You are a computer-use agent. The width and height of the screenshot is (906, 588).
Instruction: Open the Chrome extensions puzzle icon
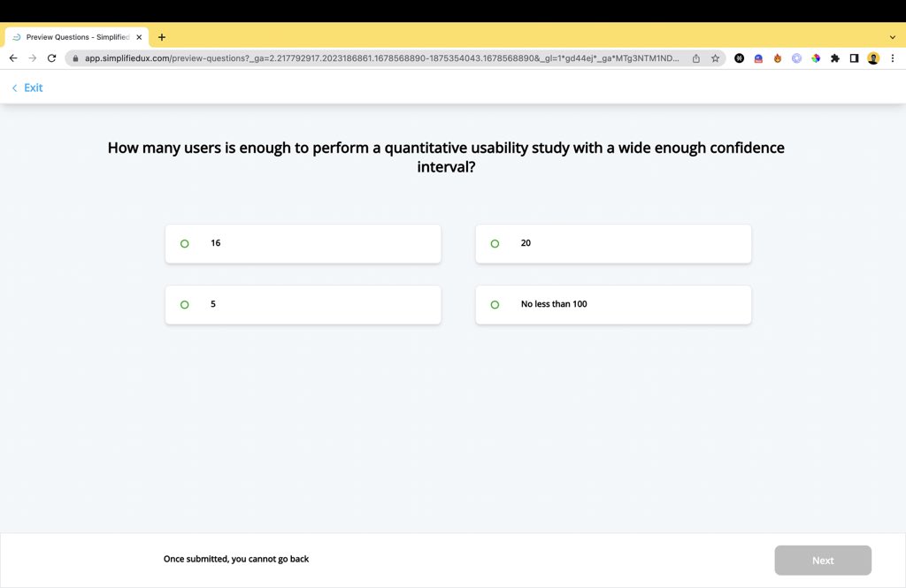coord(835,57)
